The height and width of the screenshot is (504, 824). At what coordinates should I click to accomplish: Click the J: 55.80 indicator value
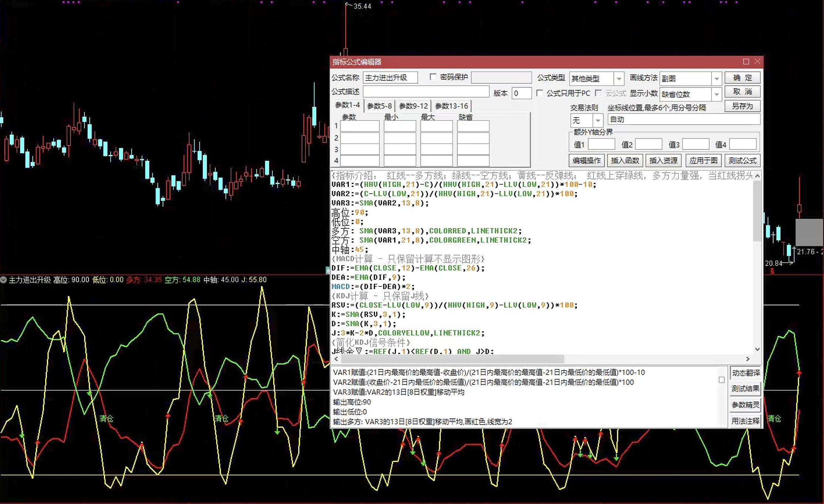pos(254,280)
